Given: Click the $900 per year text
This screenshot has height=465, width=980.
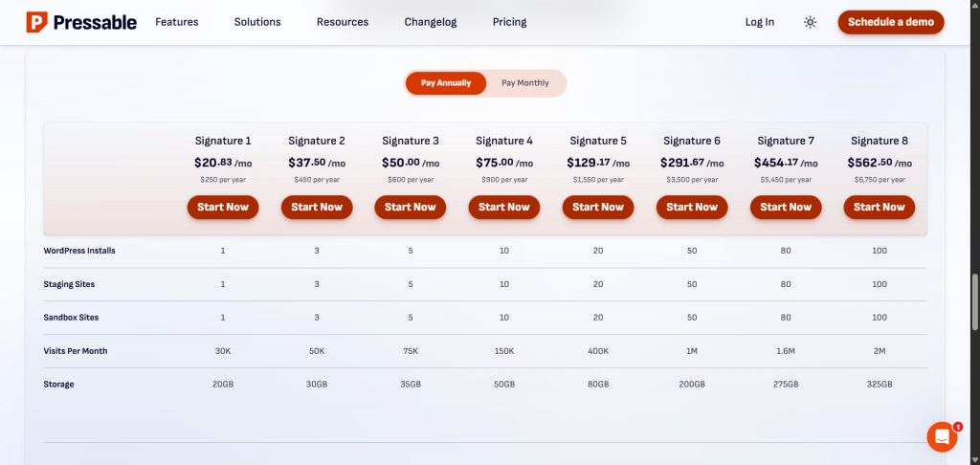Looking at the screenshot, I should coord(504,179).
